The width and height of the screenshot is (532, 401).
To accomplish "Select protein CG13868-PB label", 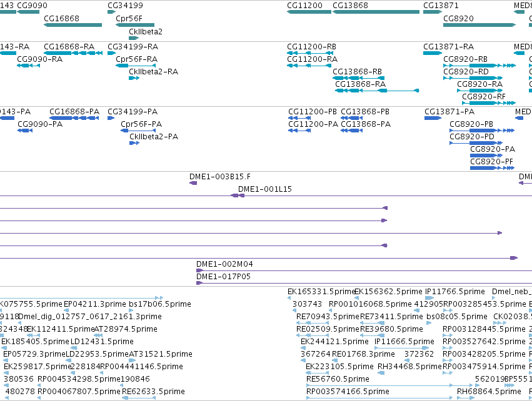I will point(365,112).
